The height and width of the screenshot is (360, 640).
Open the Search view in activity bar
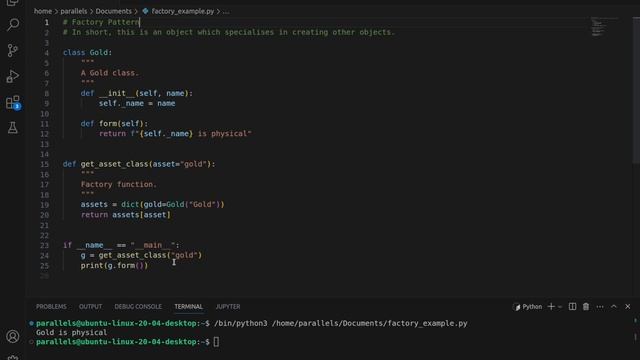pyautogui.click(x=13, y=24)
